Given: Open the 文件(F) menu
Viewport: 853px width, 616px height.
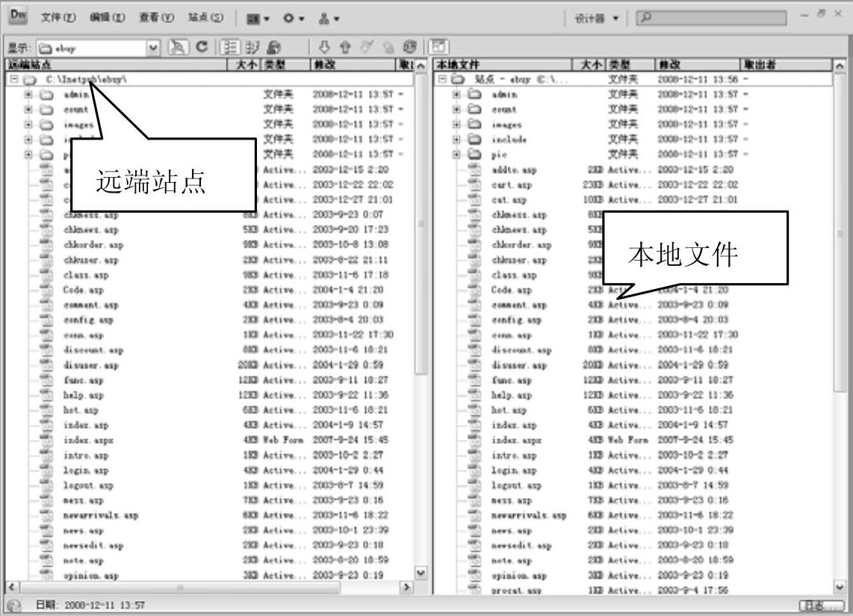Looking at the screenshot, I should click(x=58, y=17).
